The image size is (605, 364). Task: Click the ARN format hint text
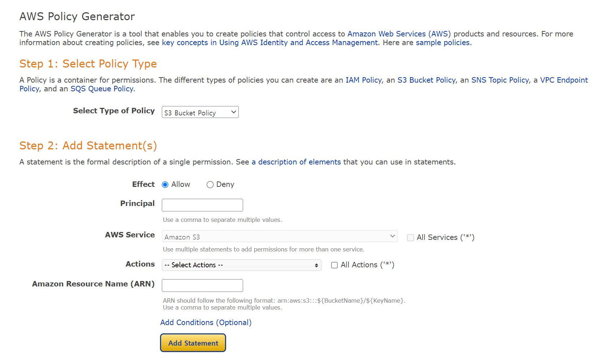pyautogui.click(x=284, y=301)
